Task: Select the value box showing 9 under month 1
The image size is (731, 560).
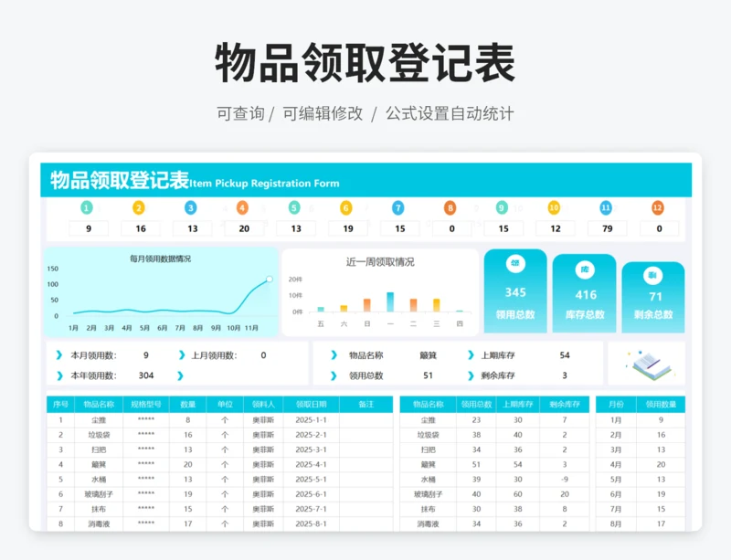Action: tap(89, 228)
